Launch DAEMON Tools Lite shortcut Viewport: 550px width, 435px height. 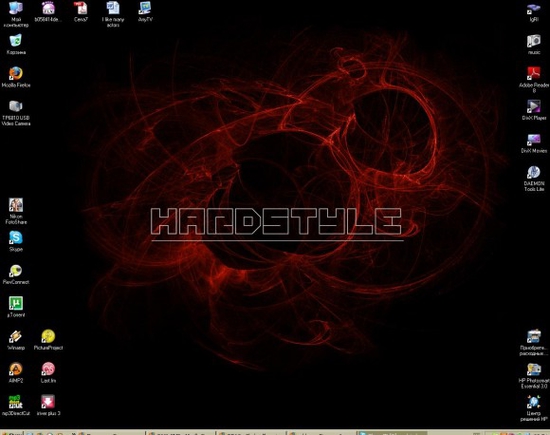click(x=534, y=179)
